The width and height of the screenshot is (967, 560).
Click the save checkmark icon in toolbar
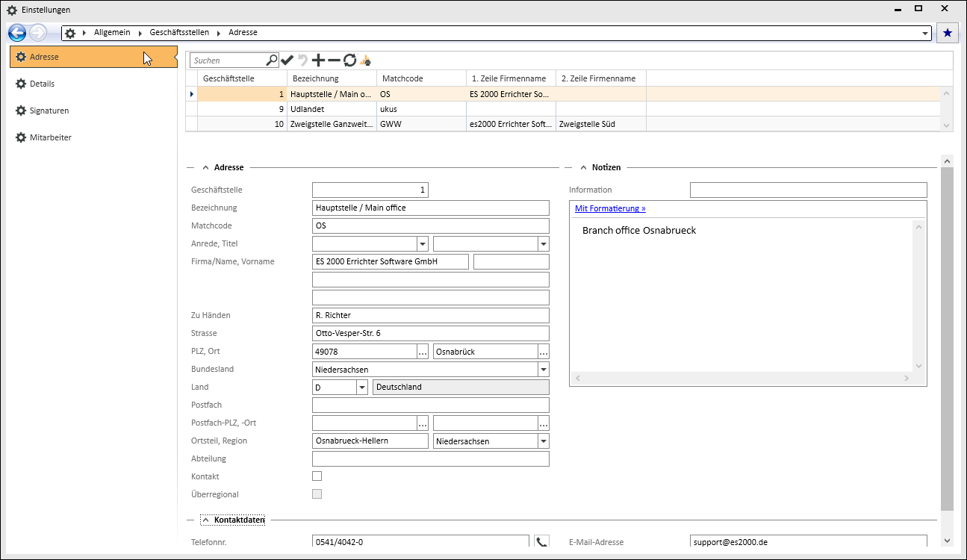tap(287, 60)
